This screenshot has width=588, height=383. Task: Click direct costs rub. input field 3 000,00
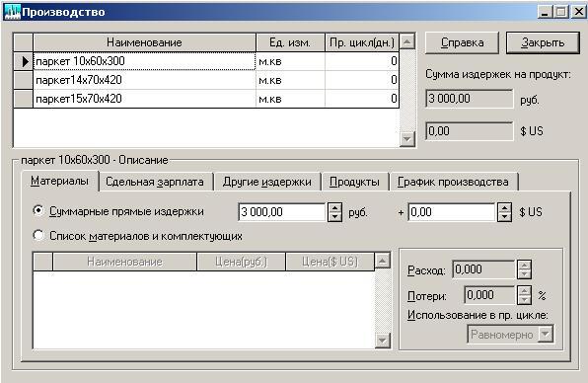pos(282,212)
